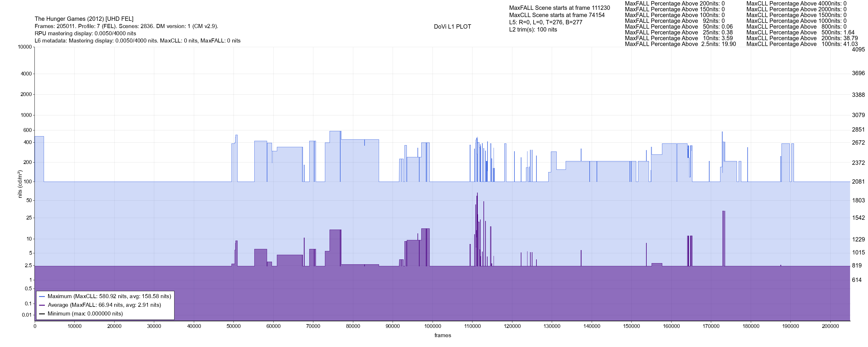The width and height of the screenshot is (868, 347).
Task: Click the 'frames' x-axis label
Action: [x=442, y=335]
